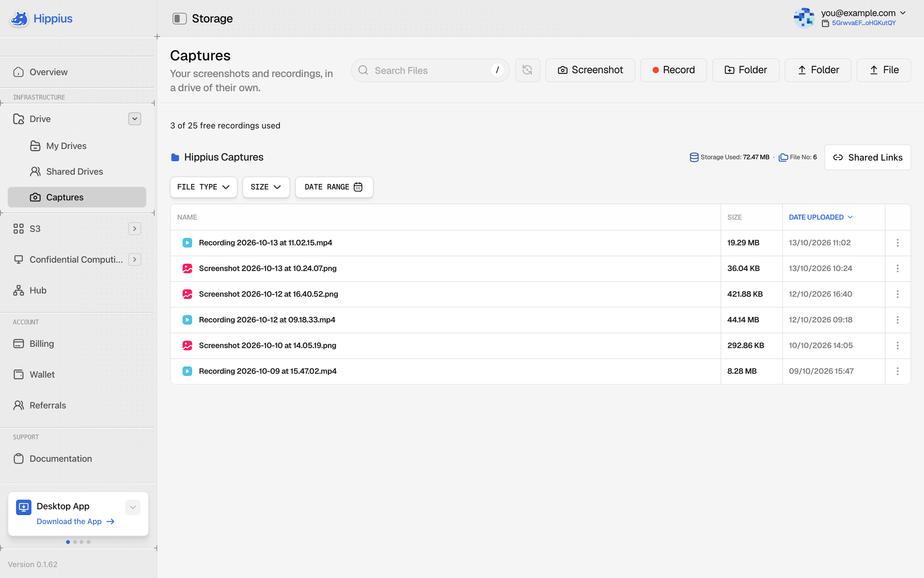924x578 pixels.
Task: Collapse the Drive section chevron
Action: (134, 118)
